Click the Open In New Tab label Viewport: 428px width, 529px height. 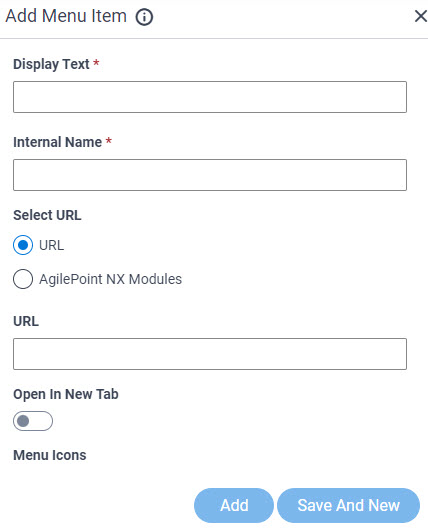click(66, 394)
